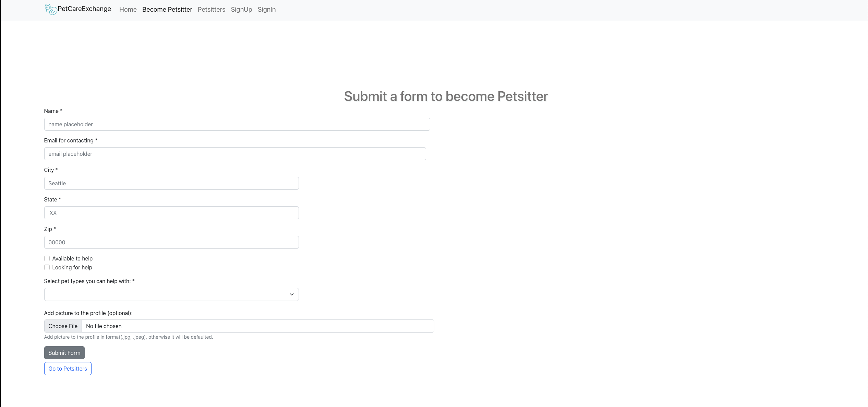Click the City field showing Seattle placeholder
The width and height of the screenshot is (868, 407).
click(x=171, y=183)
